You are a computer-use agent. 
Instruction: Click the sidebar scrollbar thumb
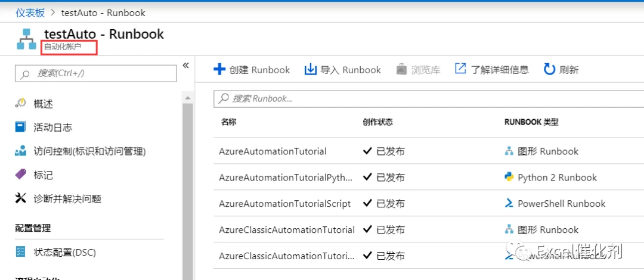(x=187, y=191)
